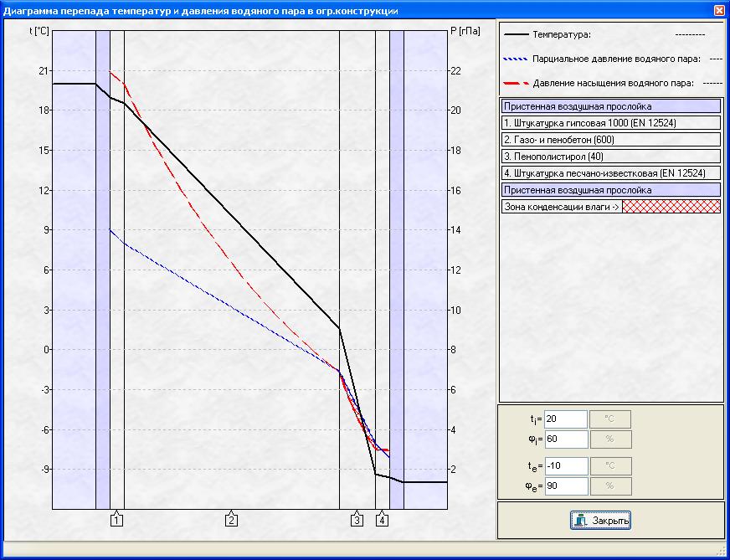Click layer marker 3 below the chart
730x560 pixels.
357,520
